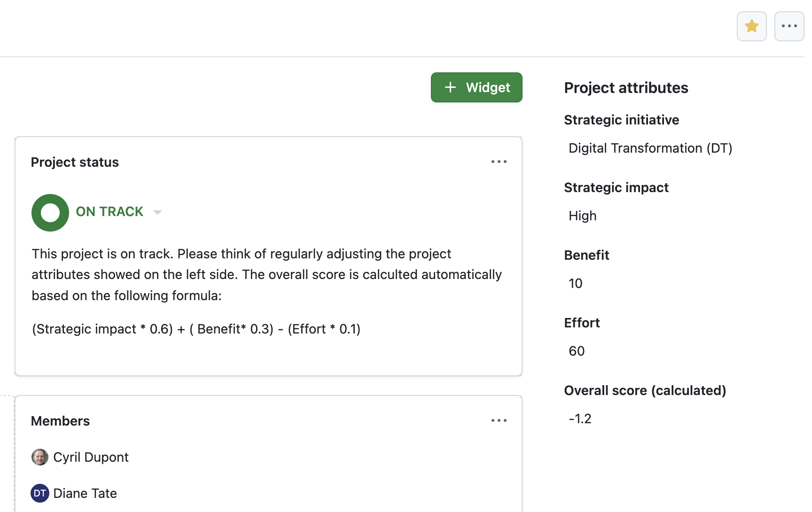Change the Strategic impact value from High
Image resolution: width=812 pixels, height=512 pixels.
pyautogui.click(x=582, y=216)
